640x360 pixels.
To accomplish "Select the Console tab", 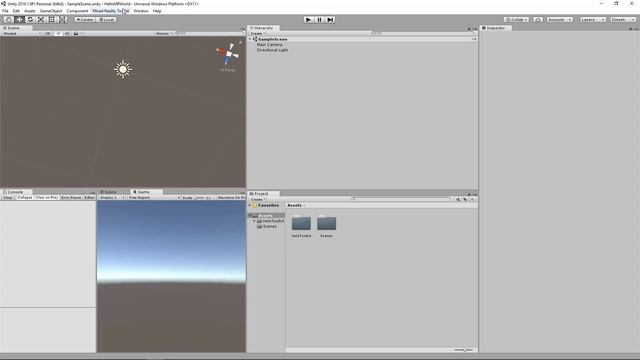I will 15,192.
